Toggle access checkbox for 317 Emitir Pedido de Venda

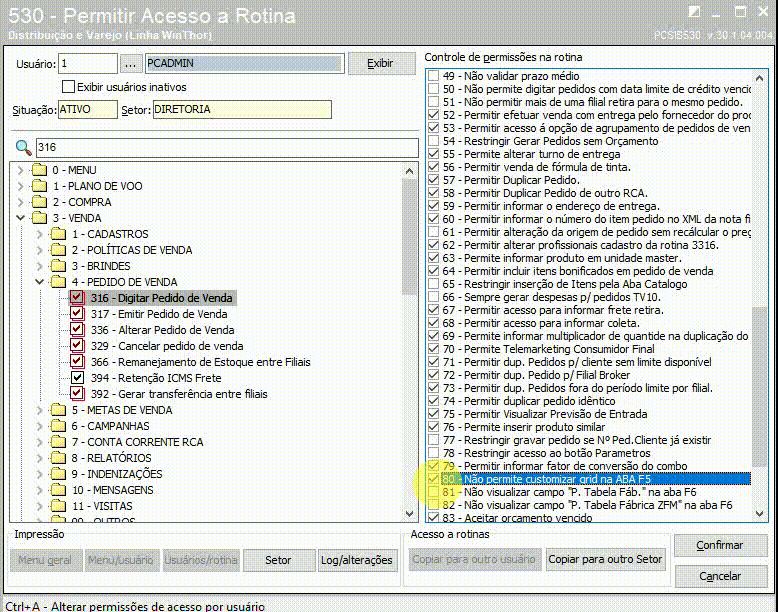pos(77,314)
